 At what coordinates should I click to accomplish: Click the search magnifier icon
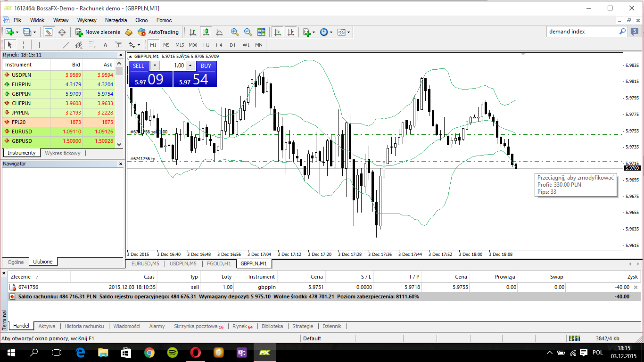(622, 32)
